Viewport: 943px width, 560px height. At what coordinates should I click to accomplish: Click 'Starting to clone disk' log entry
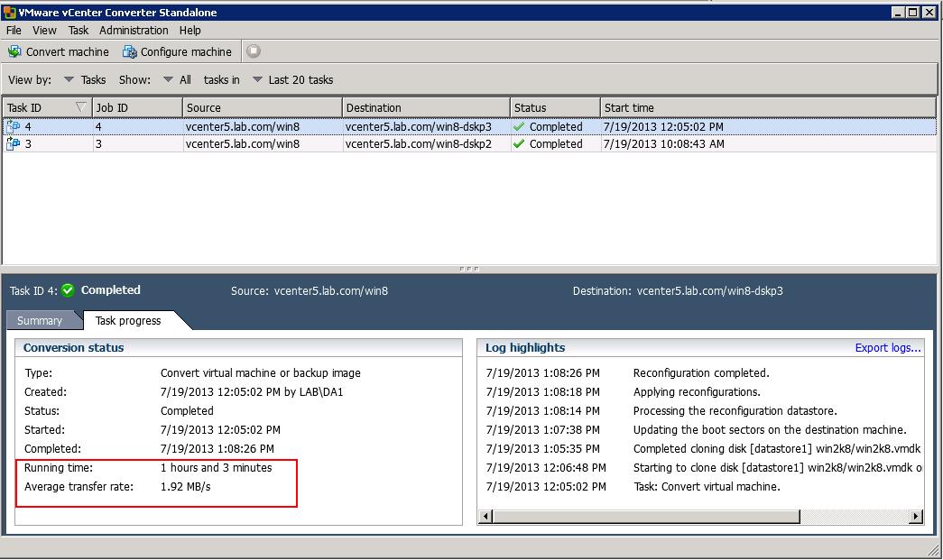[778, 468]
